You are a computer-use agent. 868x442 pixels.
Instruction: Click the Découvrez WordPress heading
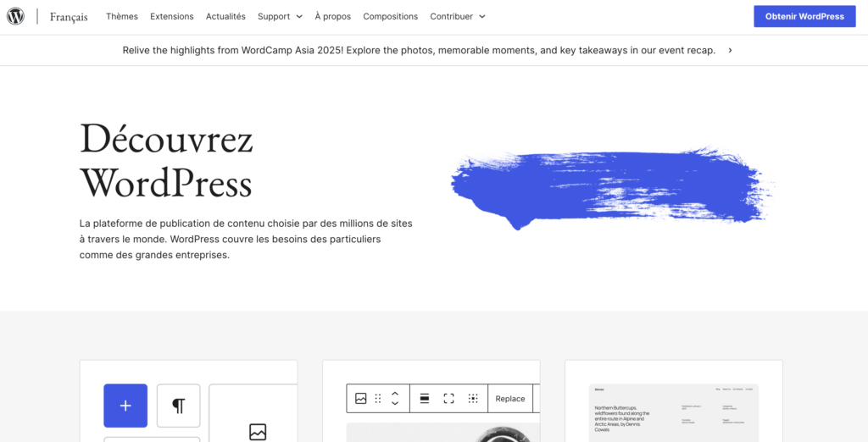point(167,161)
